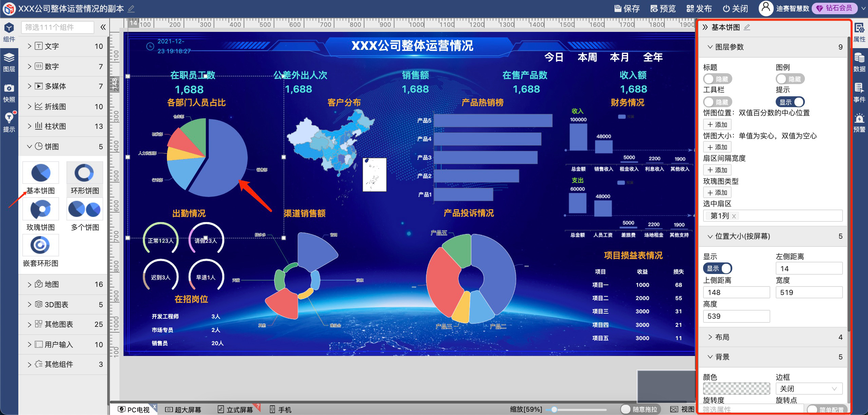
Task: Open the 数据 data panel icon
Action: click(x=859, y=62)
